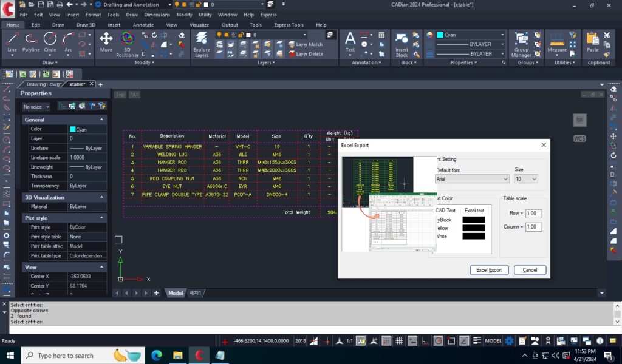Open the font Size dropdown

tap(525, 179)
